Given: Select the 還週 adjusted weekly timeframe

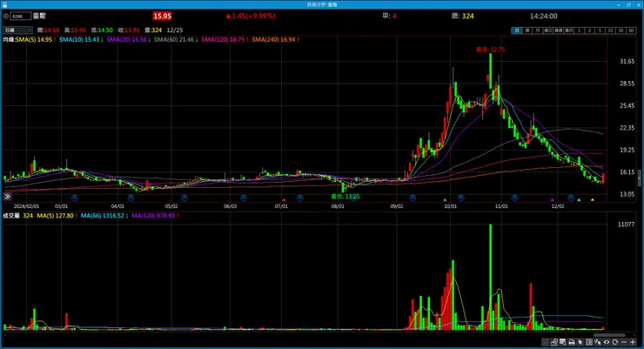Looking at the screenshot, I should tap(558, 30).
